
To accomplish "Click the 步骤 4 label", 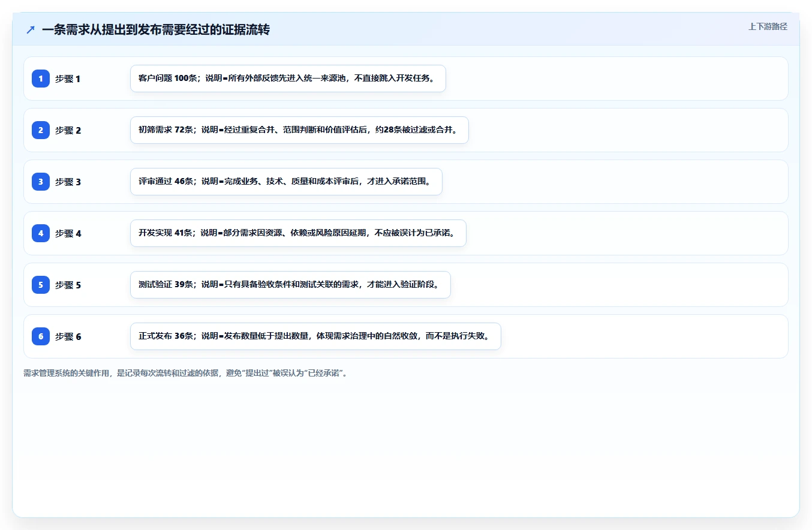I will [x=68, y=233].
